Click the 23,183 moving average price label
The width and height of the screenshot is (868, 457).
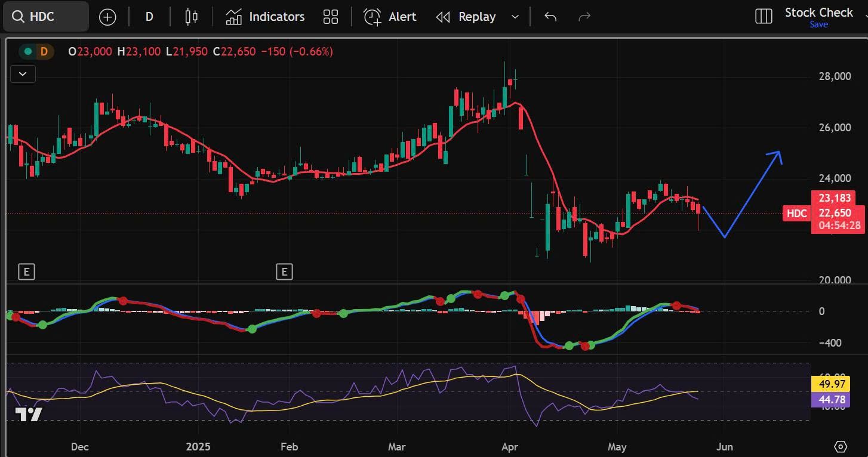836,198
